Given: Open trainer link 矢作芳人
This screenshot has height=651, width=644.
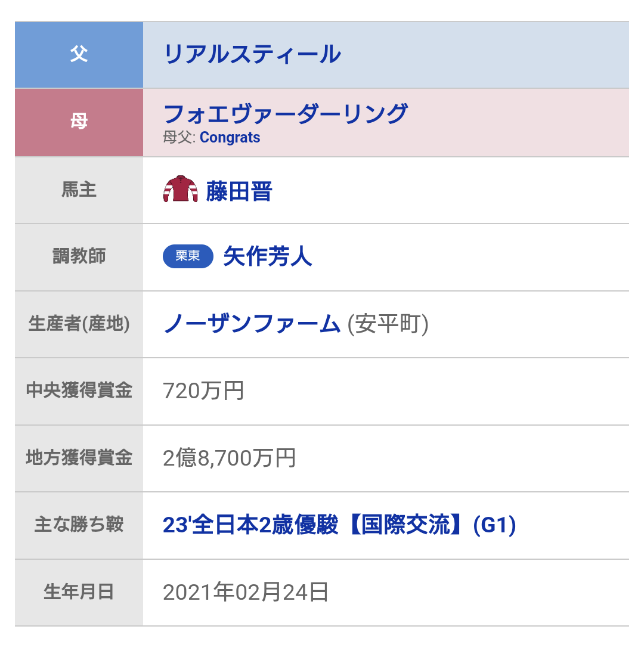Looking at the screenshot, I should click(268, 257).
